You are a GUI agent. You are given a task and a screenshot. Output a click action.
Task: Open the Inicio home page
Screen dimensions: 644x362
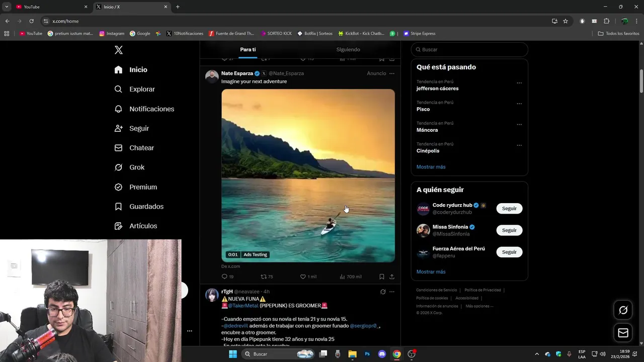pyautogui.click(x=131, y=70)
